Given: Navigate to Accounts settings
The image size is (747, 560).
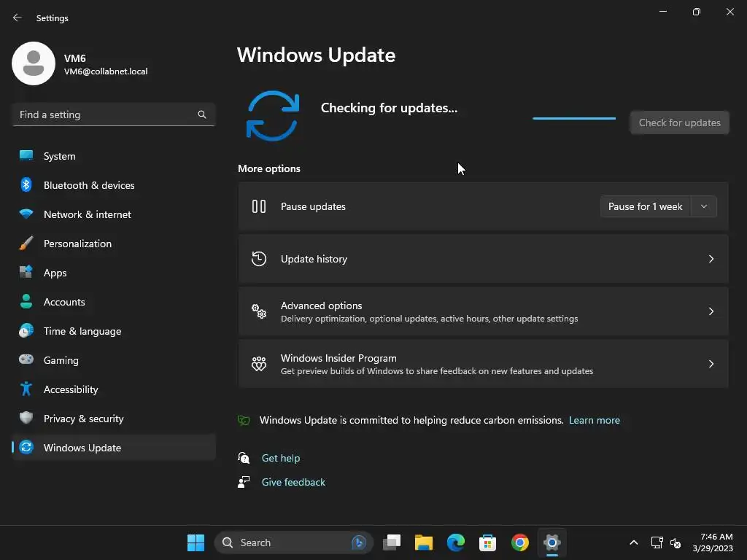Looking at the screenshot, I should click(113, 302).
